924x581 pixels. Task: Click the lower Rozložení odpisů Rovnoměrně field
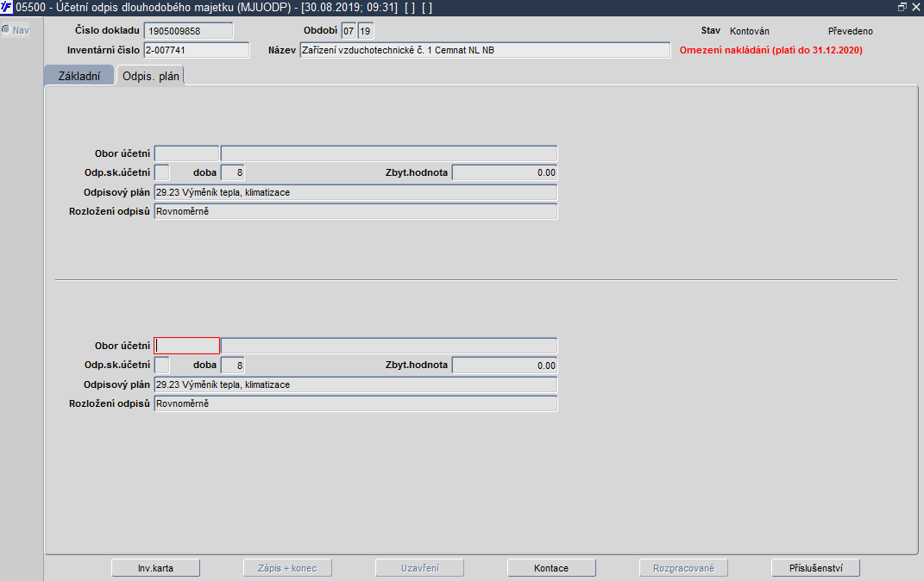coord(355,403)
